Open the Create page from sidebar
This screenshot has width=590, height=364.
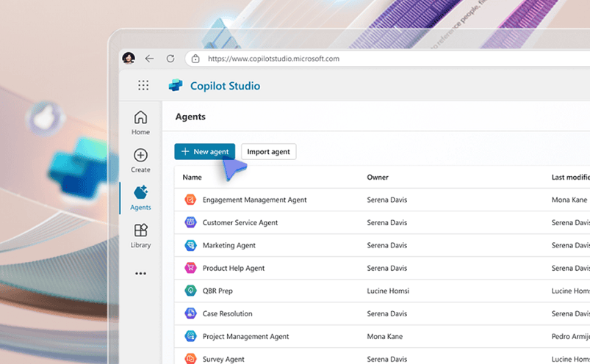(140, 161)
